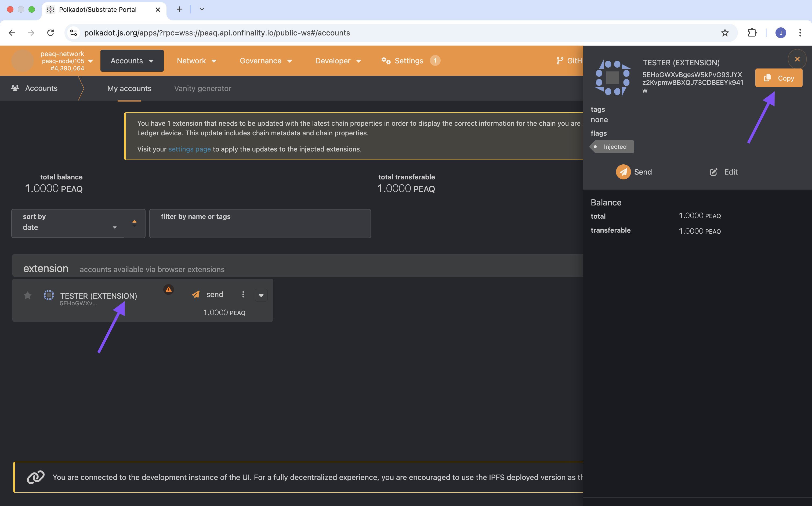Open the Network menu
This screenshot has width=812, height=506.
(x=196, y=61)
